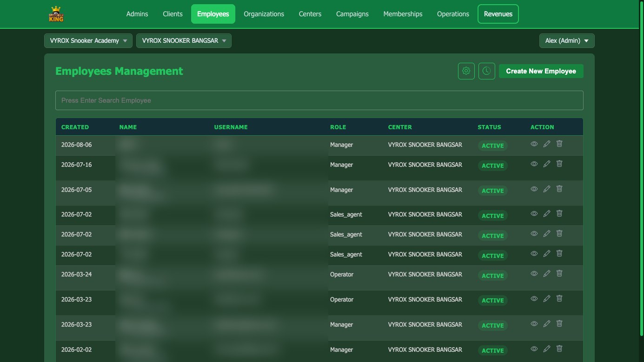The image size is (644, 362).
Task: Click ACTIVE badge in the 2026-08-06 row
Action: [x=492, y=145]
